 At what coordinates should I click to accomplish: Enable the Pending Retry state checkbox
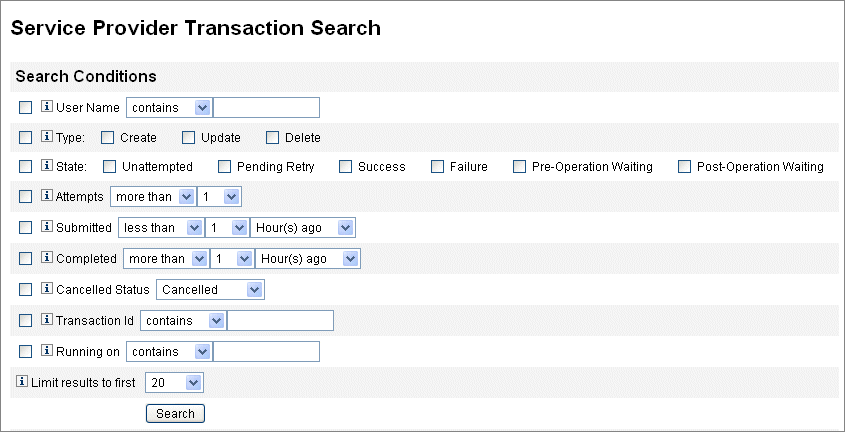(x=224, y=167)
